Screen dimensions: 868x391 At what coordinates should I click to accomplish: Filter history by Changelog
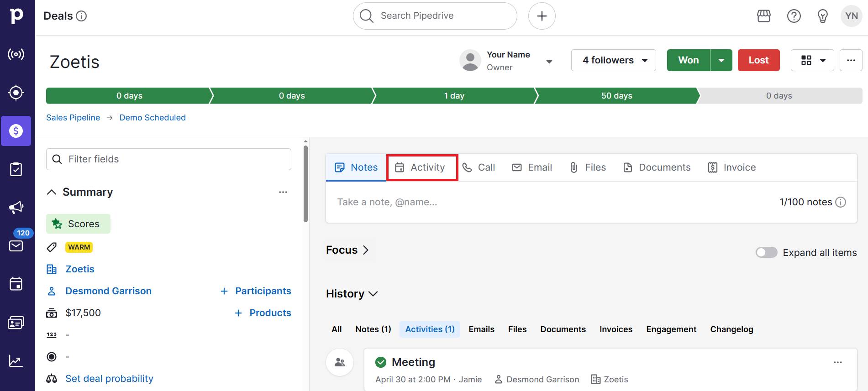(731, 329)
